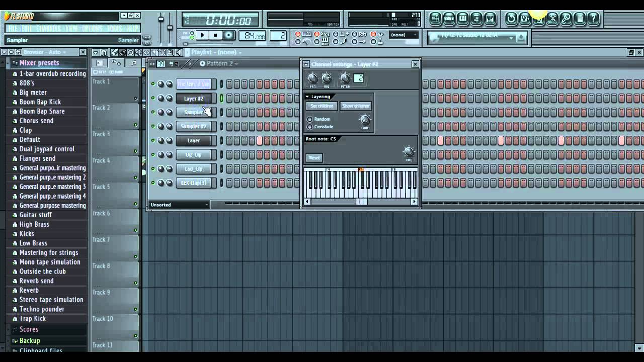Open the CHANNELS menu
644x362 pixels.
click(49, 29)
